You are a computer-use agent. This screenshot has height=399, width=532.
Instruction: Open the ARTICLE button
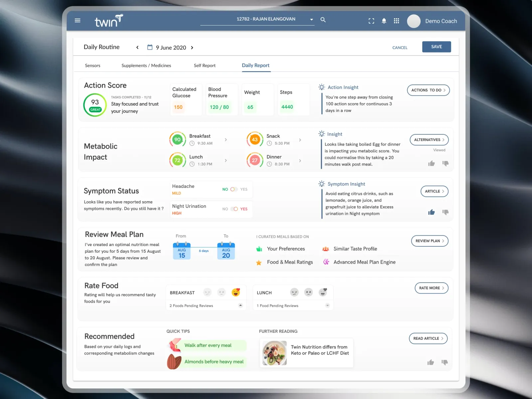435,191
